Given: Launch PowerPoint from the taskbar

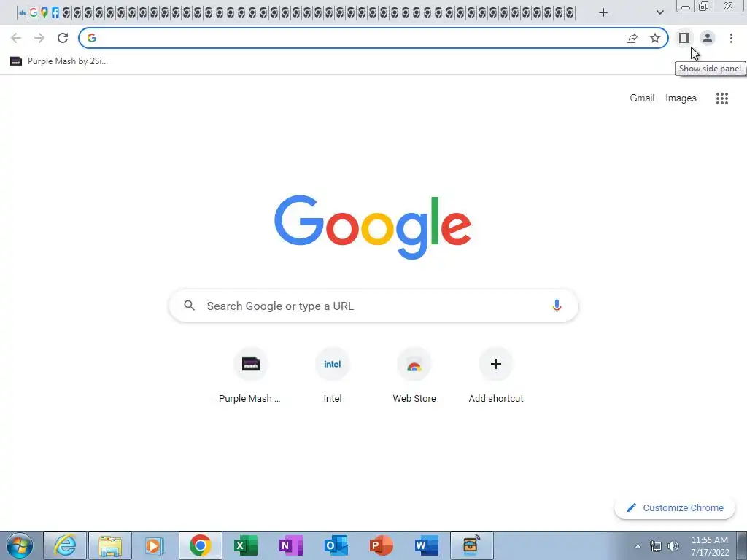Looking at the screenshot, I should click(381, 545).
